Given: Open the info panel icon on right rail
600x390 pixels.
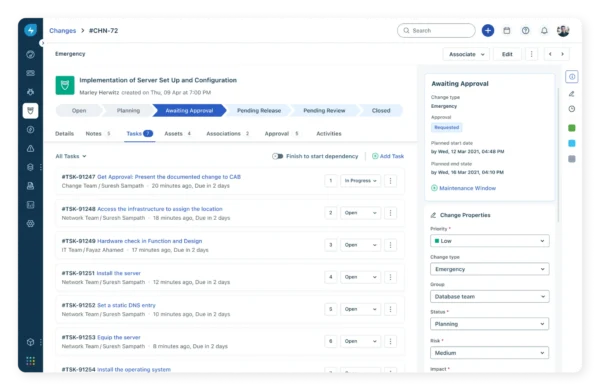Looking at the screenshot, I should pyautogui.click(x=572, y=77).
